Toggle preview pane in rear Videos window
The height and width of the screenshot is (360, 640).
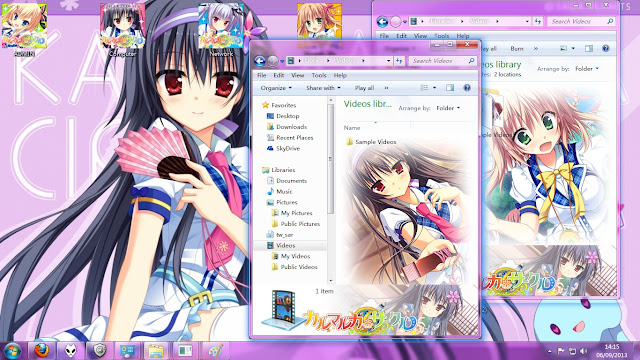pos(589,48)
